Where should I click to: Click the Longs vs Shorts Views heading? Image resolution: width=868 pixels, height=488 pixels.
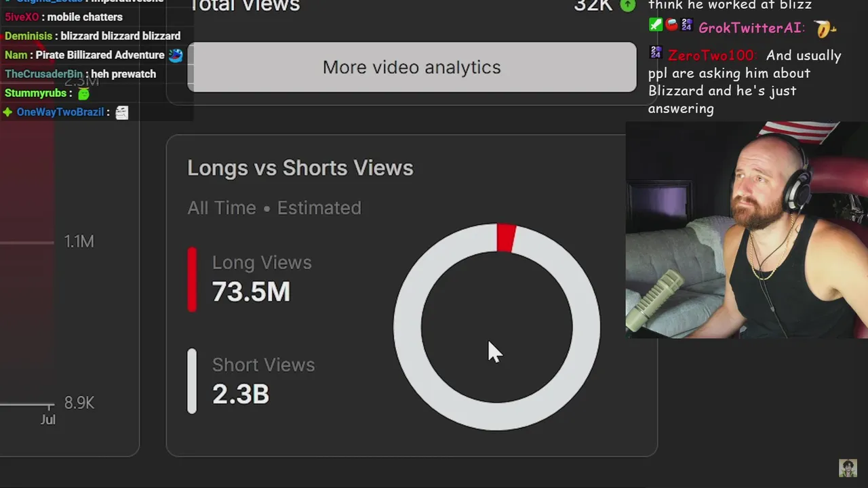[x=300, y=168]
